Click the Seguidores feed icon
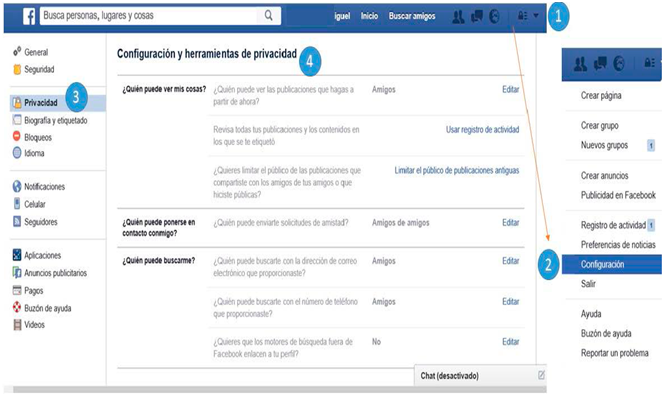The height and width of the screenshot is (396, 665). click(x=17, y=221)
